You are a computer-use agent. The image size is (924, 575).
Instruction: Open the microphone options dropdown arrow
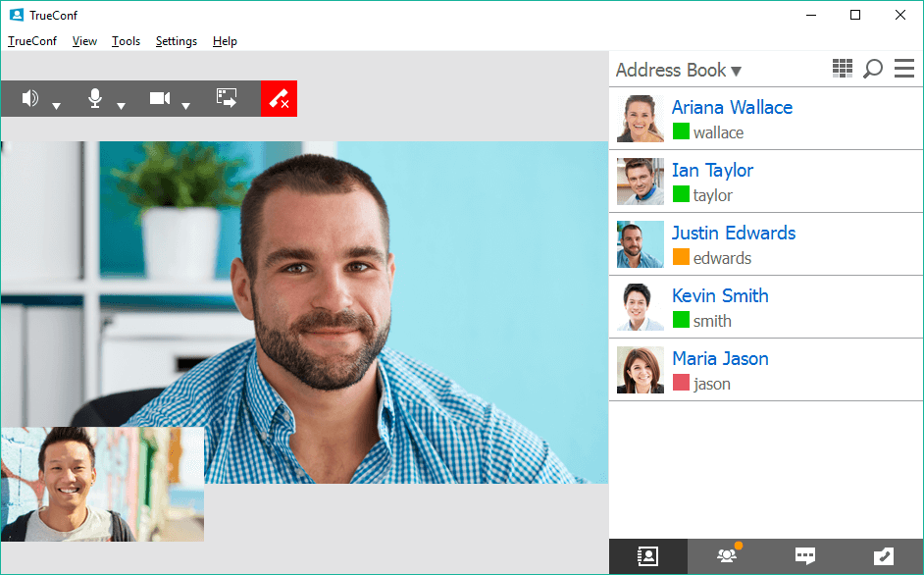[x=121, y=106]
